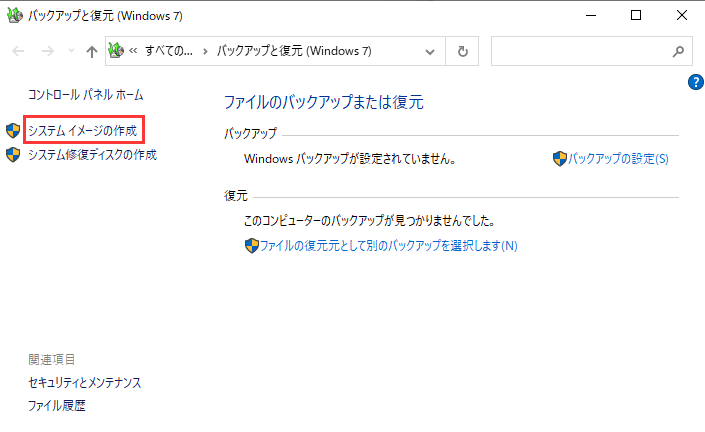Click the バックアップ section label

(250, 134)
